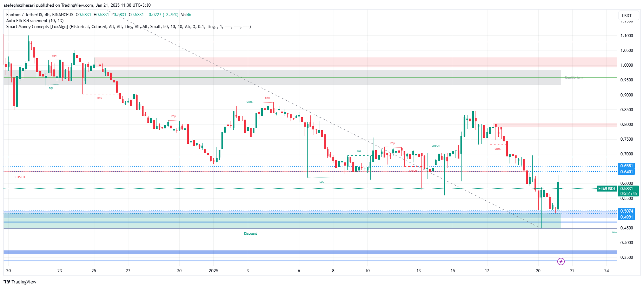The width and height of the screenshot is (644, 288).
Task: Click the 0.7500 price axis tick
Action: pos(627,139)
